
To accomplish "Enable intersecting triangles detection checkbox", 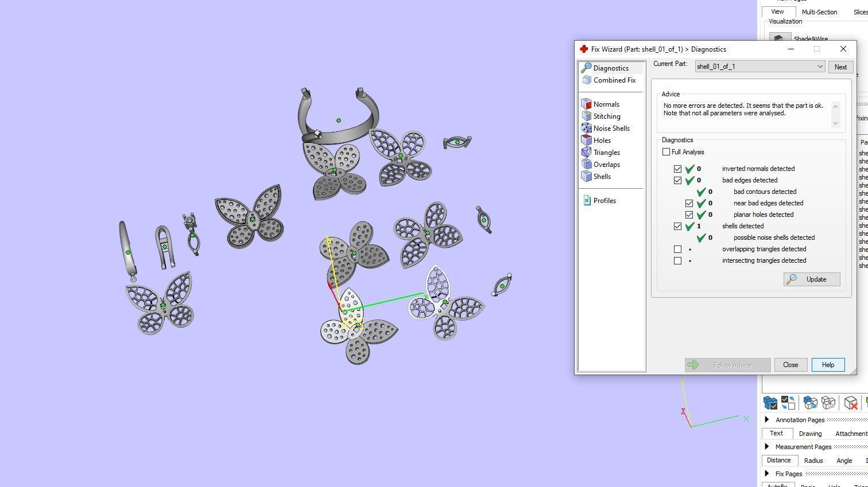I will (x=677, y=260).
